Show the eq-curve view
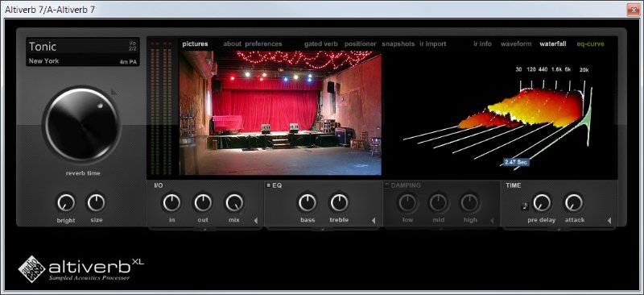 pos(591,44)
